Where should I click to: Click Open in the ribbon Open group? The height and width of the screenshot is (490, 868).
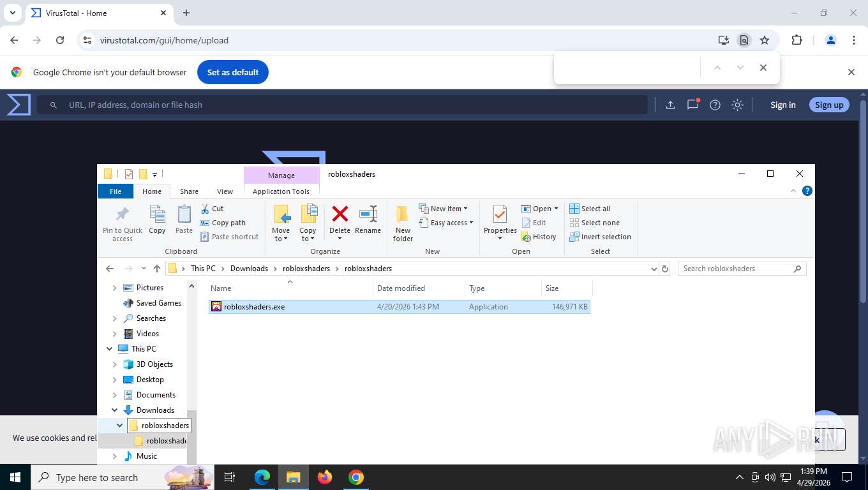click(x=539, y=209)
